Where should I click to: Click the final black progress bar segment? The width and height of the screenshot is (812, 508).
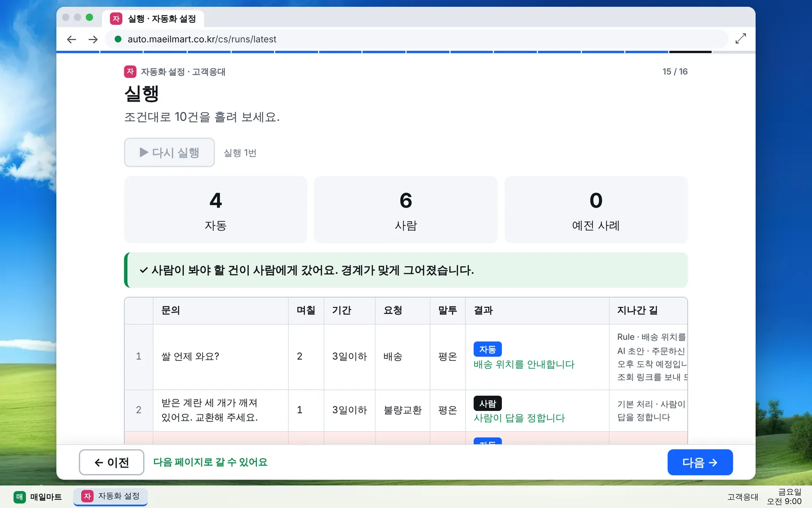pyautogui.click(x=690, y=52)
